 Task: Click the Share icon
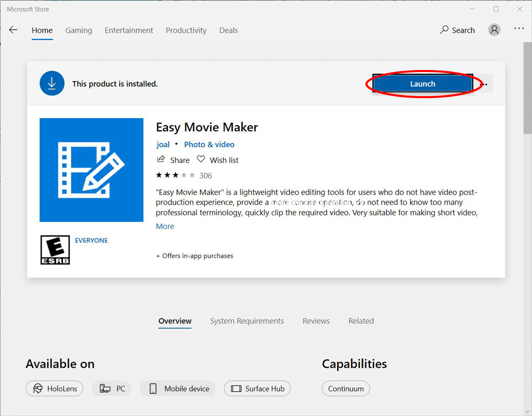coord(161,160)
